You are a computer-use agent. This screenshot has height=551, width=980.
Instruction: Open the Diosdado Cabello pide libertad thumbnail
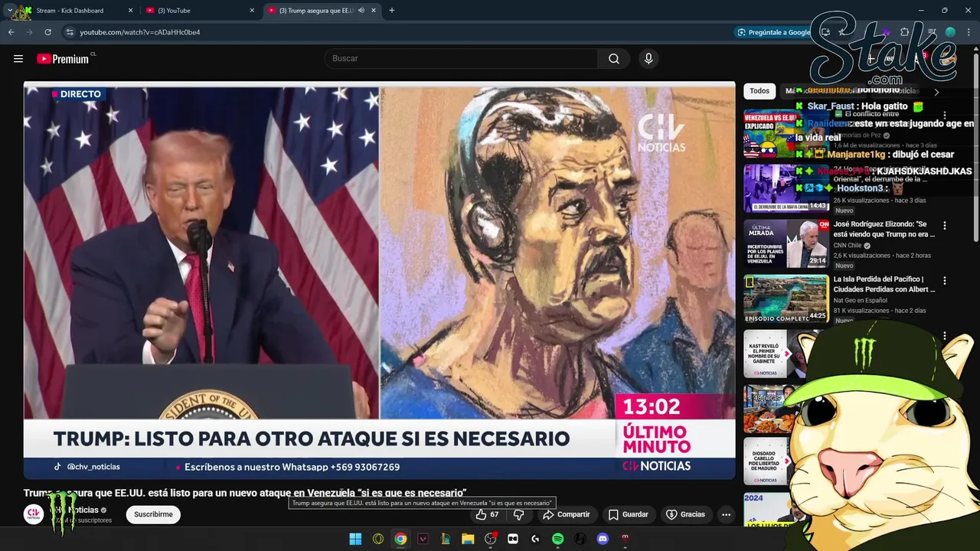[768, 462]
